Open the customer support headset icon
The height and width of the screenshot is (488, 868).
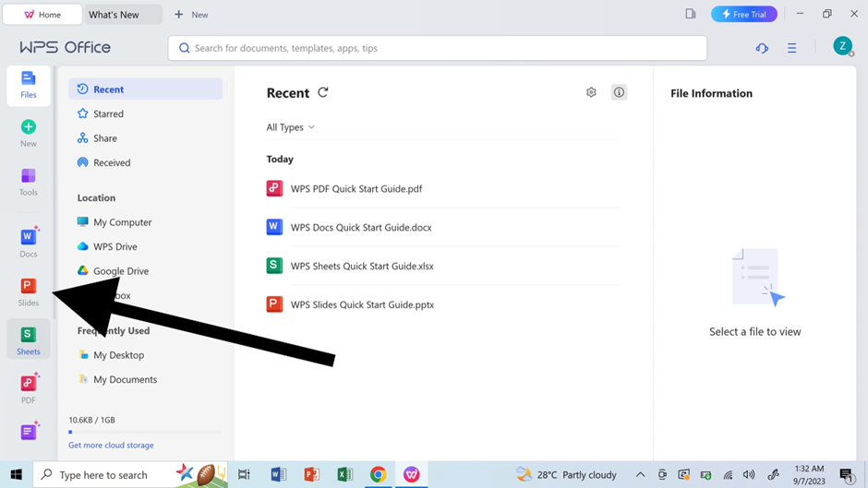[x=762, y=48]
